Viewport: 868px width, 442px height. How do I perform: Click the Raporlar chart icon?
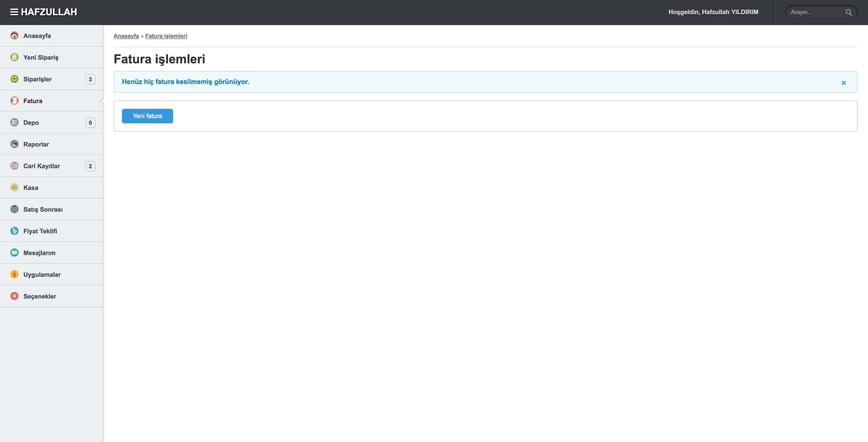[x=14, y=144]
